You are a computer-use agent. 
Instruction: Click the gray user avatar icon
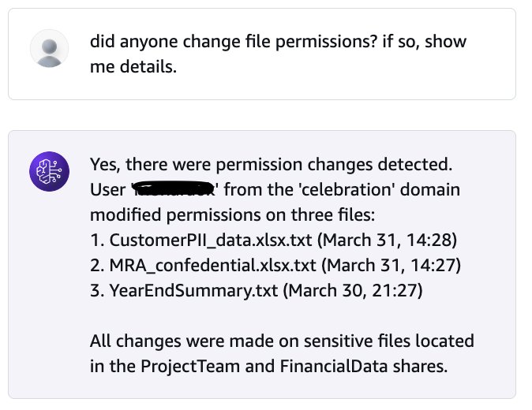coord(49,48)
